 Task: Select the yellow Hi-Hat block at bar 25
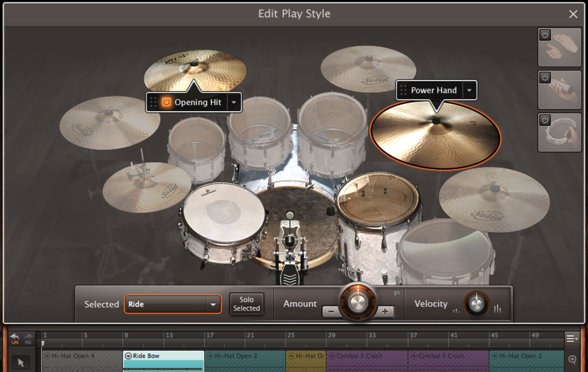[x=306, y=361]
